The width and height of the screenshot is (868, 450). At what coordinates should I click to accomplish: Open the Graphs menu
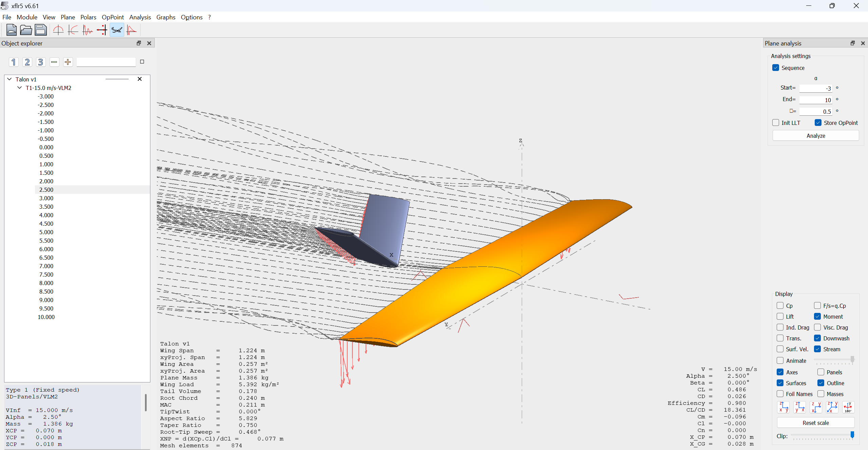(x=166, y=17)
